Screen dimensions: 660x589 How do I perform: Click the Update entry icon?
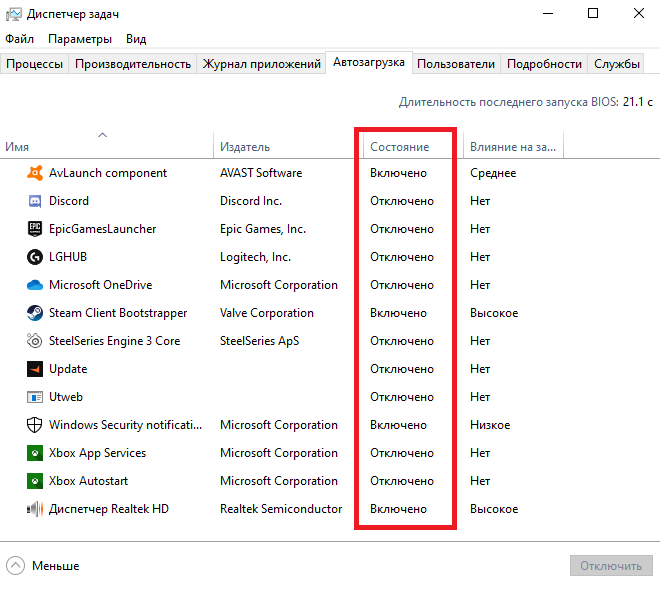pyautogui.click(x=35, y=369)
